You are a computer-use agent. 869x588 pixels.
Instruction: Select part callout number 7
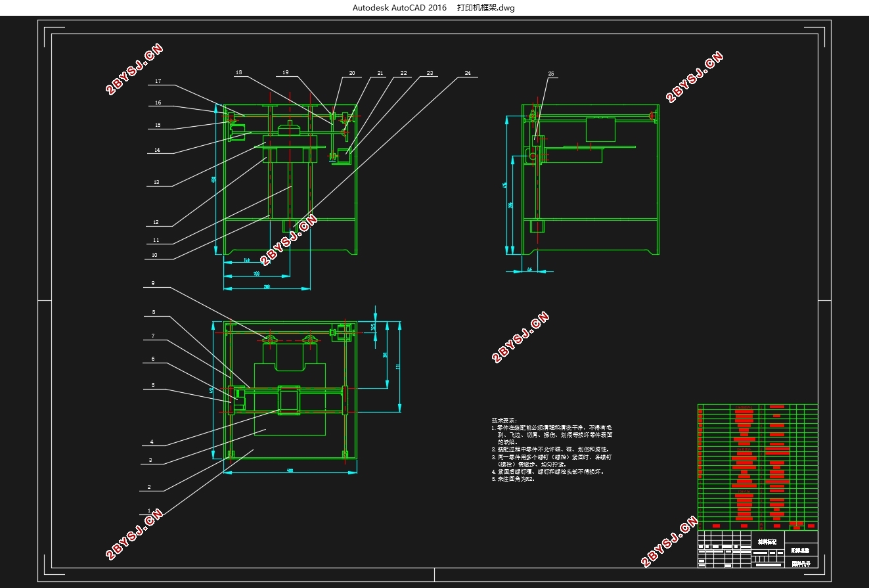point(153,336)
